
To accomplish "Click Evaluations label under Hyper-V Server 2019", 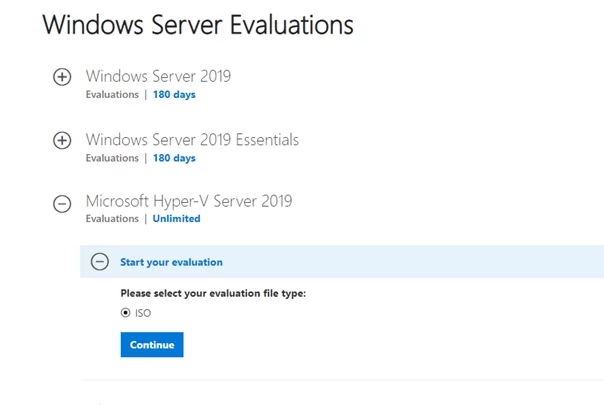I will (x=112, y=218).
